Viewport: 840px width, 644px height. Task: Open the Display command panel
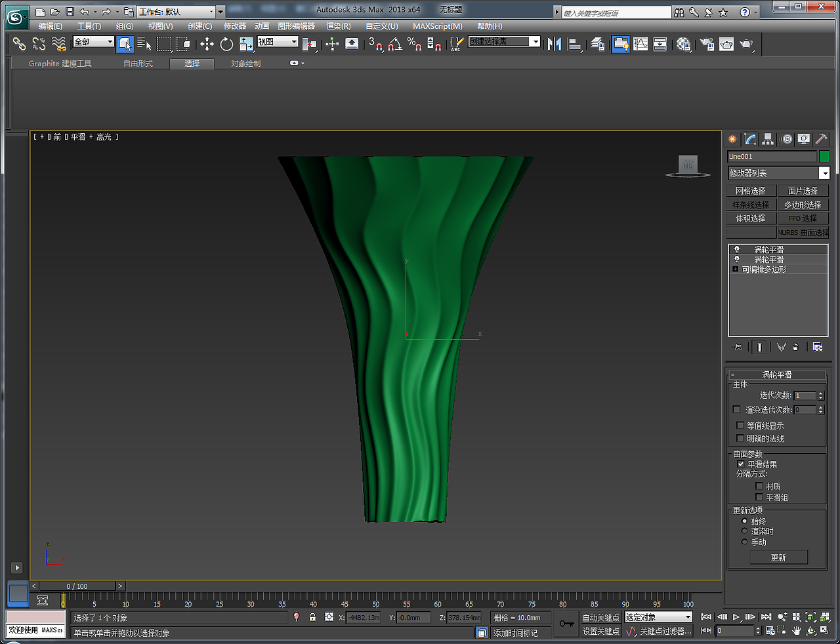pyautogui.click(x=803, y=139)
